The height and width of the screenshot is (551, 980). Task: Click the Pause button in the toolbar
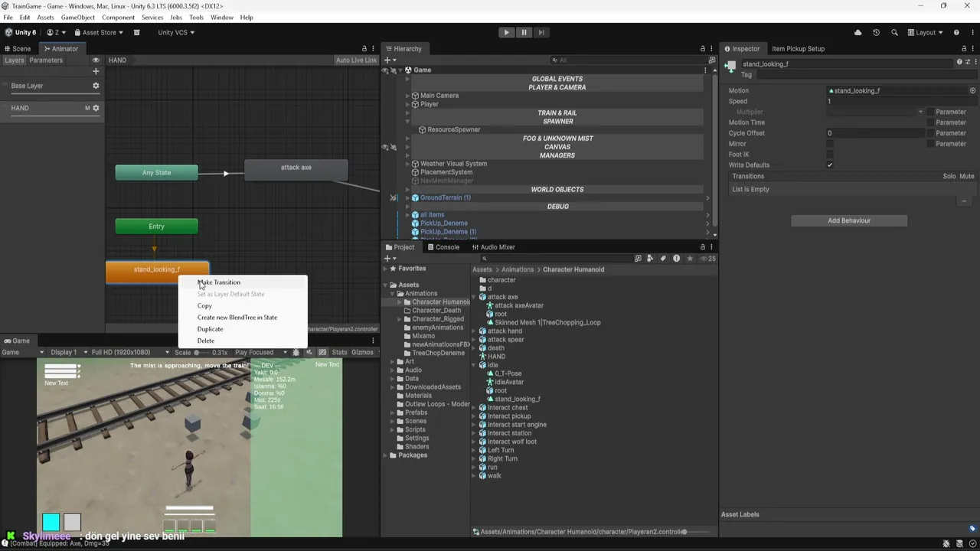point(524,32)
